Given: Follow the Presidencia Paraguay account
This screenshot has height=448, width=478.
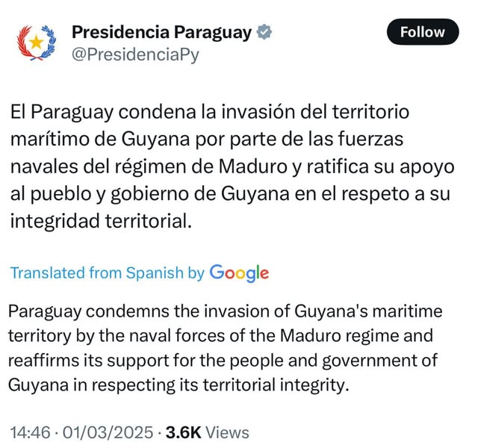Looking at the screenshot, I should 423,31.
